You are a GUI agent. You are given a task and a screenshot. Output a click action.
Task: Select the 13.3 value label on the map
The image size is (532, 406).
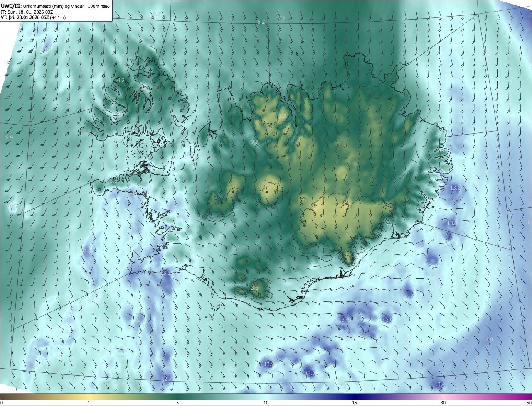[x=166, y=273]
